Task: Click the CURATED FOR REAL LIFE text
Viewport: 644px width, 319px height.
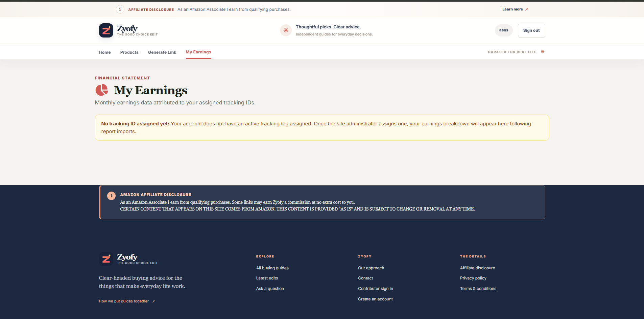Action: pyautogui.click(x=512, y=52)
